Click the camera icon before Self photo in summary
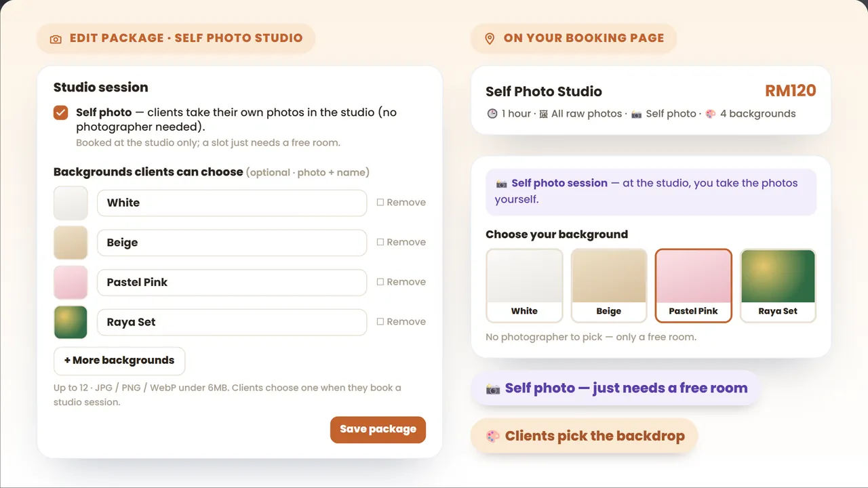Viewport: 868px width, 488px height. [x=637, y=114]
